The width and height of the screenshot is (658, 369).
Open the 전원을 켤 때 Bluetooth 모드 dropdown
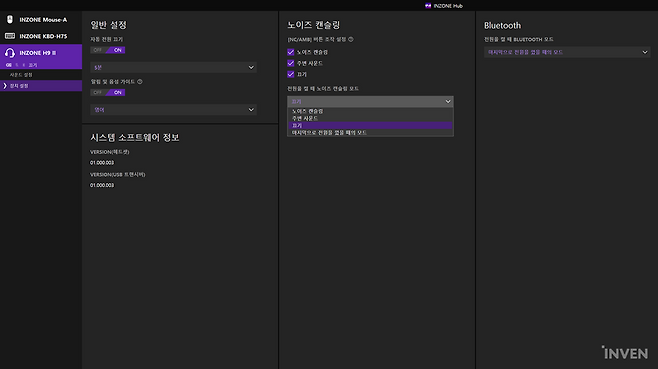click(x=567, y=52)
